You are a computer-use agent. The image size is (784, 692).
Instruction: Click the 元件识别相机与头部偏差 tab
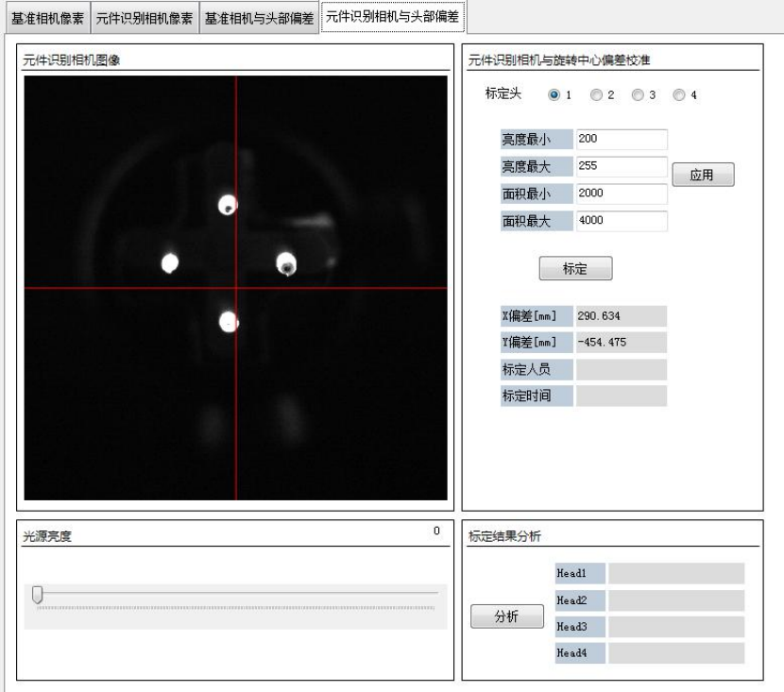[x=393, y=17]
